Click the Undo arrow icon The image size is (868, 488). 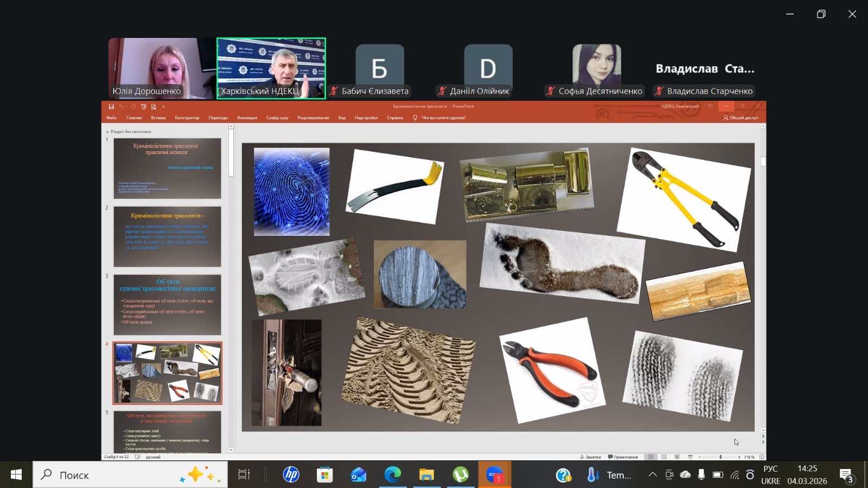pyautogui.click(x=122, y=107)
